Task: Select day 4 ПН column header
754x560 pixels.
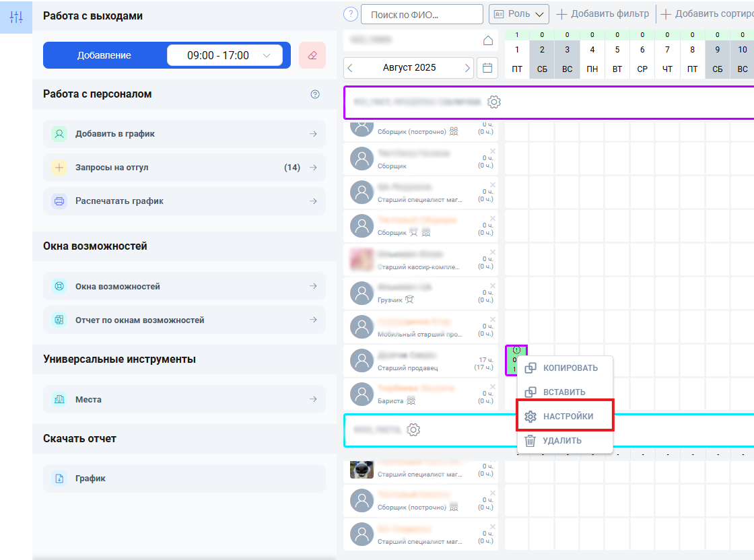Action: pos(592,59)
